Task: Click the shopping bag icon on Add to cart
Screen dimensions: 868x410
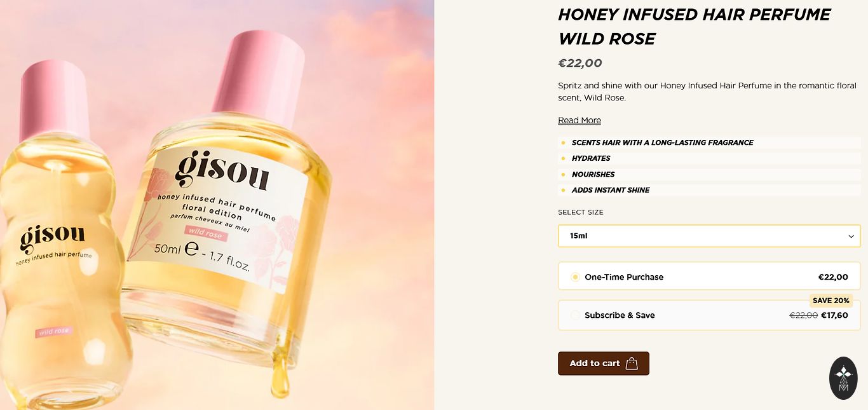Action: pos(632,364)
